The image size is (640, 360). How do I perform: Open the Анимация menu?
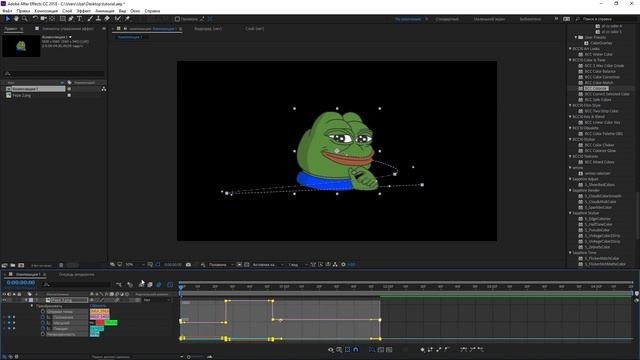click(104, 11)
